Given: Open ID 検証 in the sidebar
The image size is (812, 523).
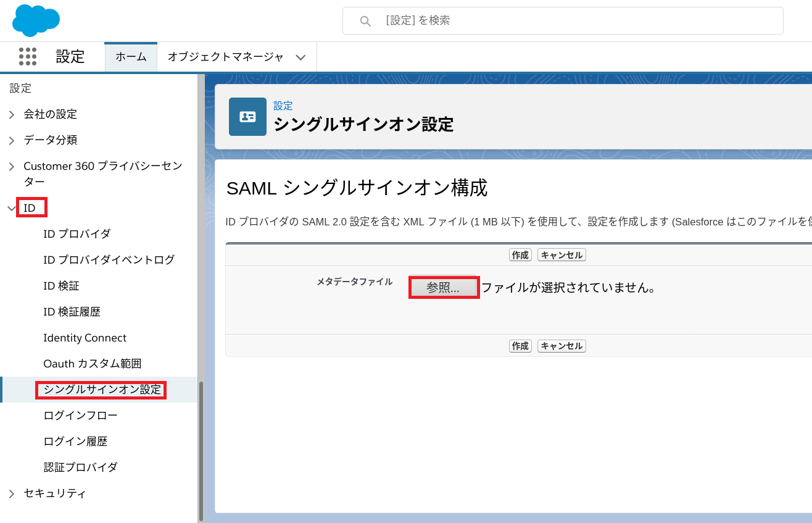Looking at the screenshot, I should [x=61, y=286].
